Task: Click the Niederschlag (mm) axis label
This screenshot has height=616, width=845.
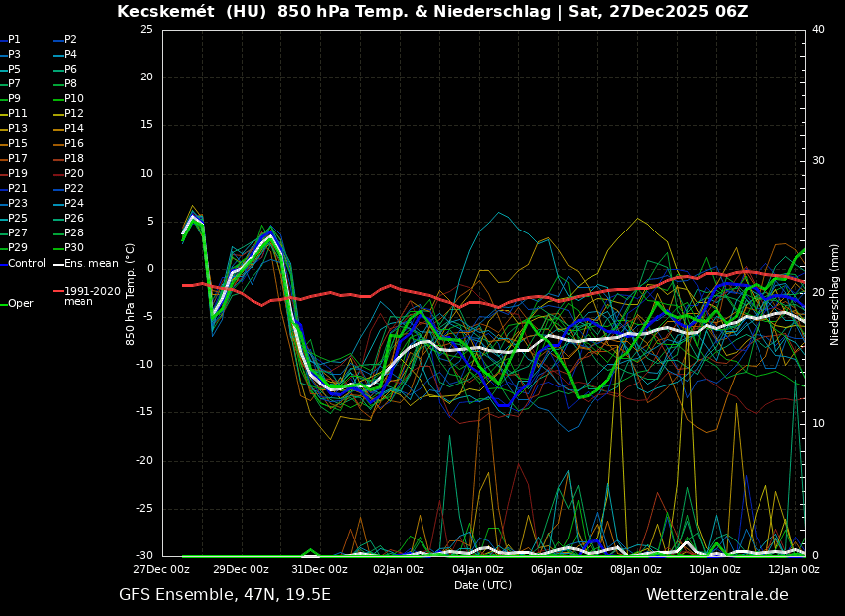Action: click(x=835, y=294)
